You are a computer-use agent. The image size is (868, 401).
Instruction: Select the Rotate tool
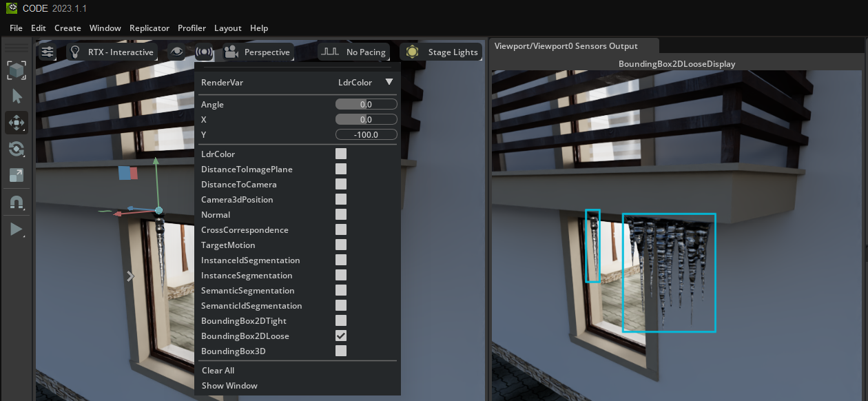[x=17, y=149]
